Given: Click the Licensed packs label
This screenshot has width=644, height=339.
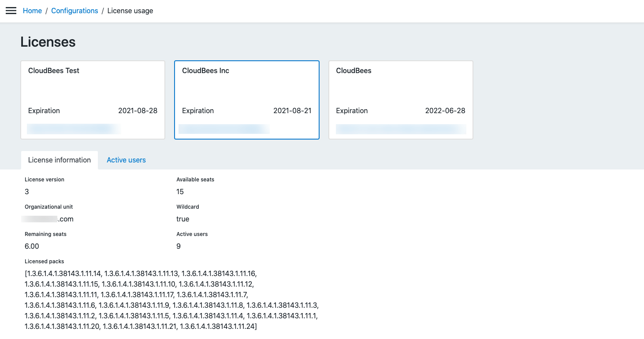Looking at the screenshot, I should pos(45,262).
